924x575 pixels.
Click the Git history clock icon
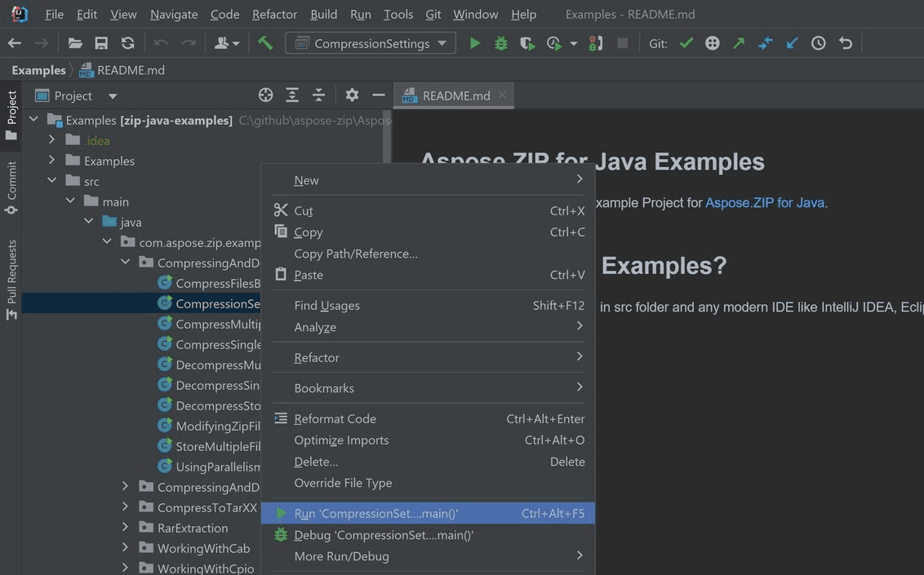point(818,43)
